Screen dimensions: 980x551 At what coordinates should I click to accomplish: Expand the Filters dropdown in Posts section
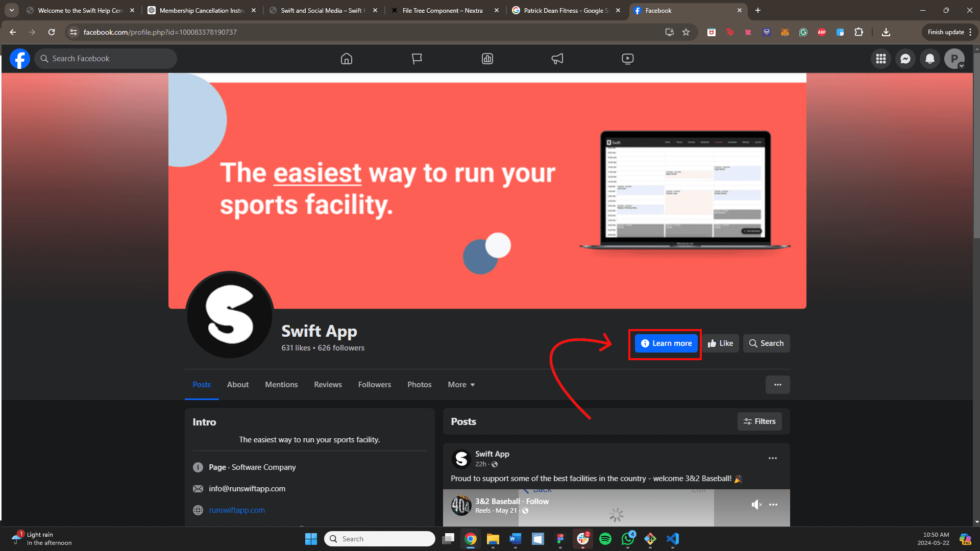click(759, 421)
